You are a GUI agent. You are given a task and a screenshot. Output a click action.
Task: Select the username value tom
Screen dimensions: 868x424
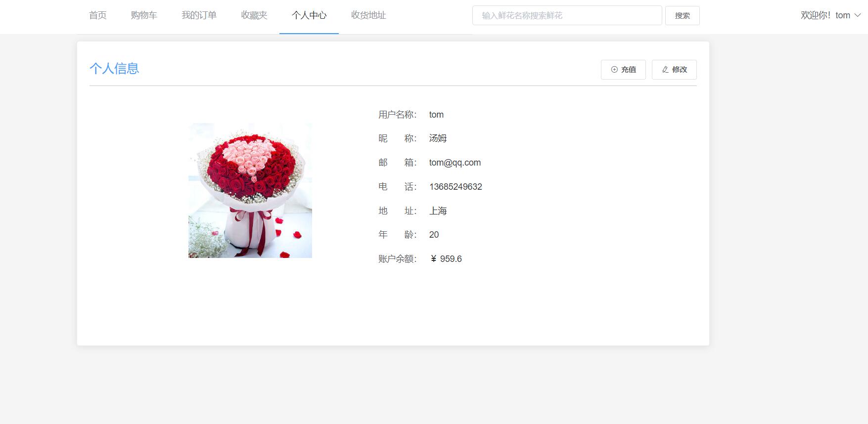pyautogui.click(x=436, y=115)
